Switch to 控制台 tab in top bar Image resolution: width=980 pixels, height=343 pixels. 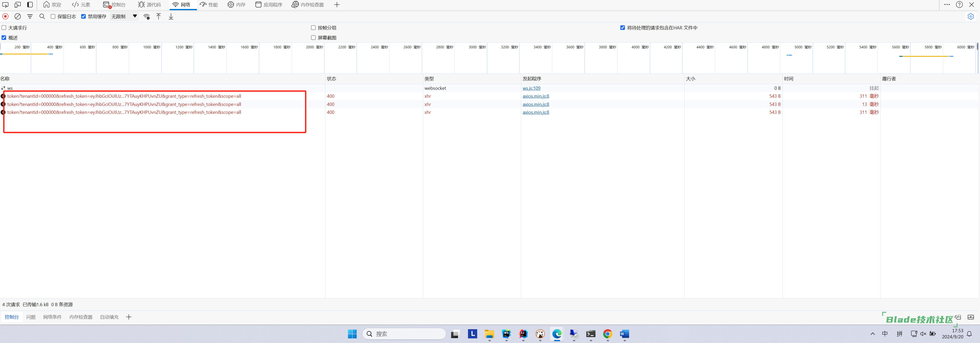pyautogui.click(x=114, y=5)
